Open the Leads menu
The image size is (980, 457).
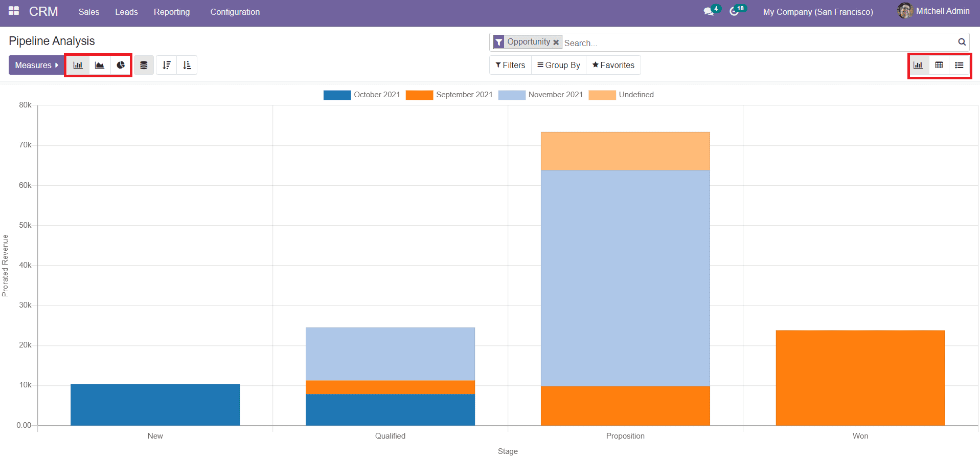pos(126,12)
